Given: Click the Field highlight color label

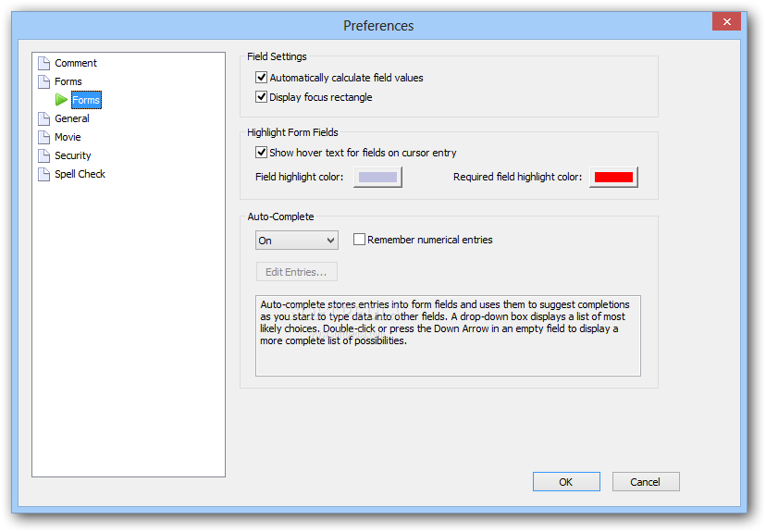Looking at the screenshot, I should click(x=299, y=177).
